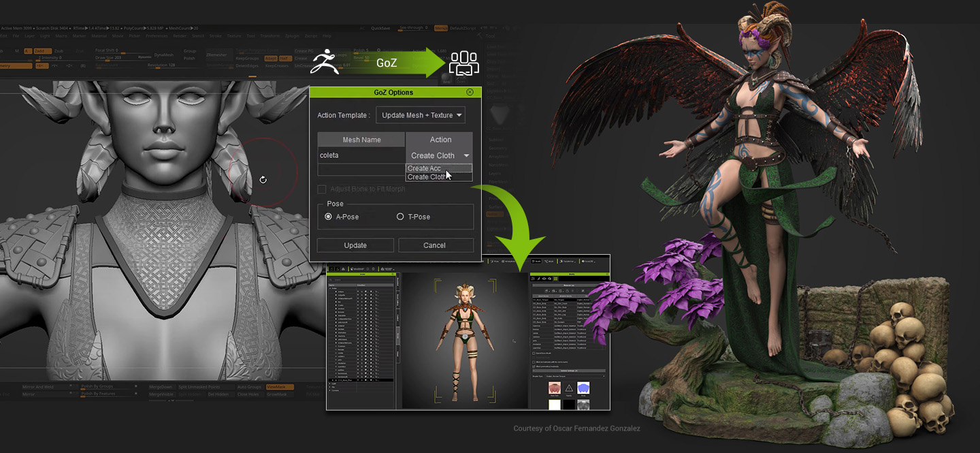980x453 pixels.
Task: Choose Create Cloth from the dropdown list
Action: (x=427, y=177)
